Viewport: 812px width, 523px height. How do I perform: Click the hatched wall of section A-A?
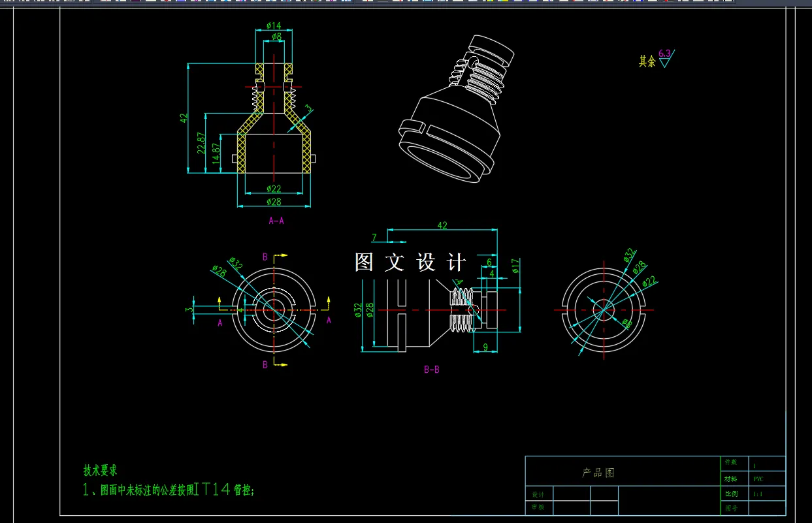tap(241, 153)
